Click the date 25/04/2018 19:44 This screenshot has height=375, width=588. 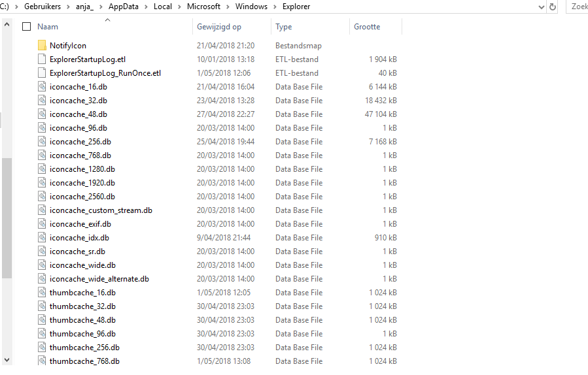[x=226, y=142]
